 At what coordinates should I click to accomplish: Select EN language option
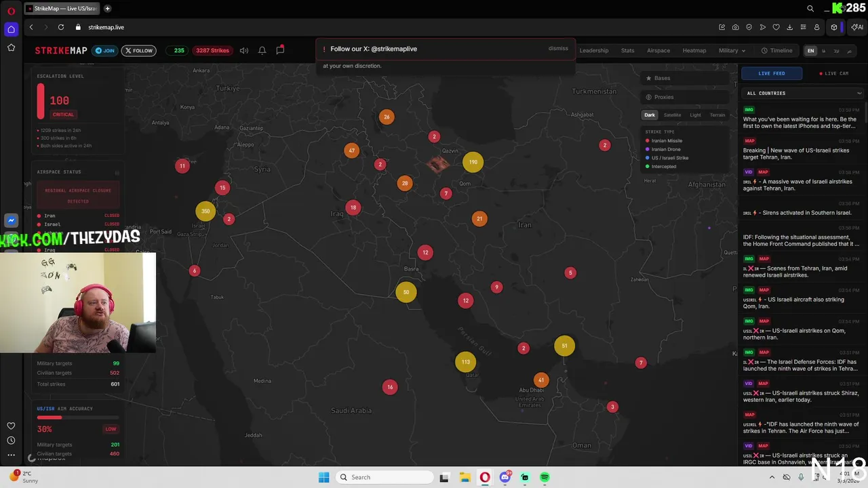click(810, 51)
